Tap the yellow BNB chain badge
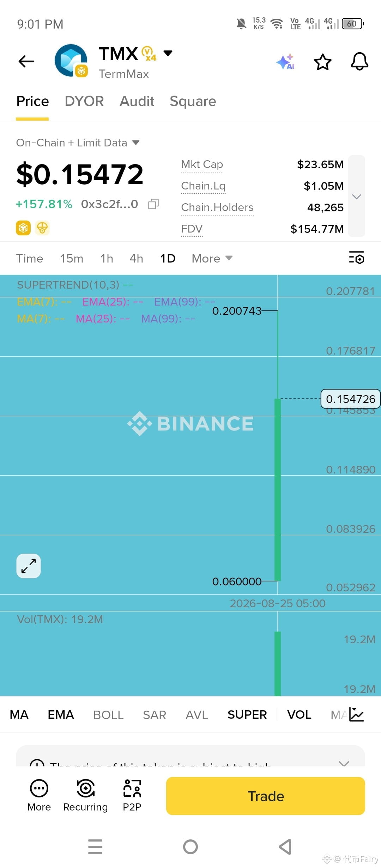This screenshot has width=381, height=868. pos(23,228)
